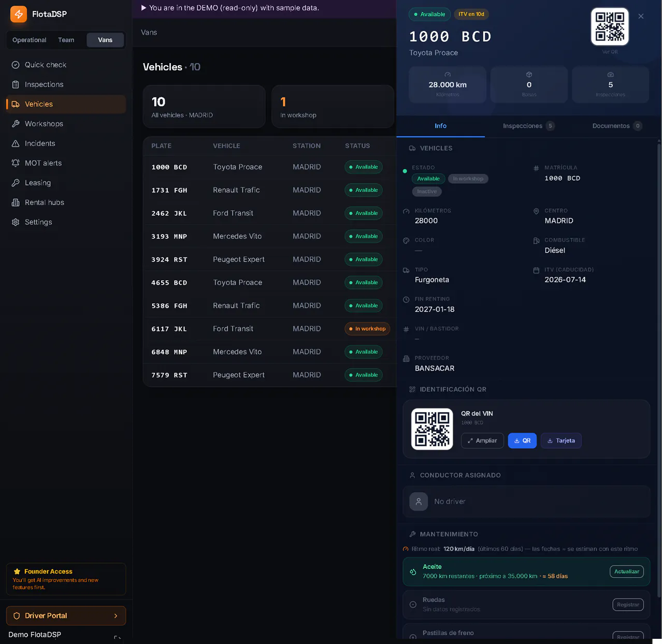Select row 6848 MNP Mercedes Vito

click(269, 352)
